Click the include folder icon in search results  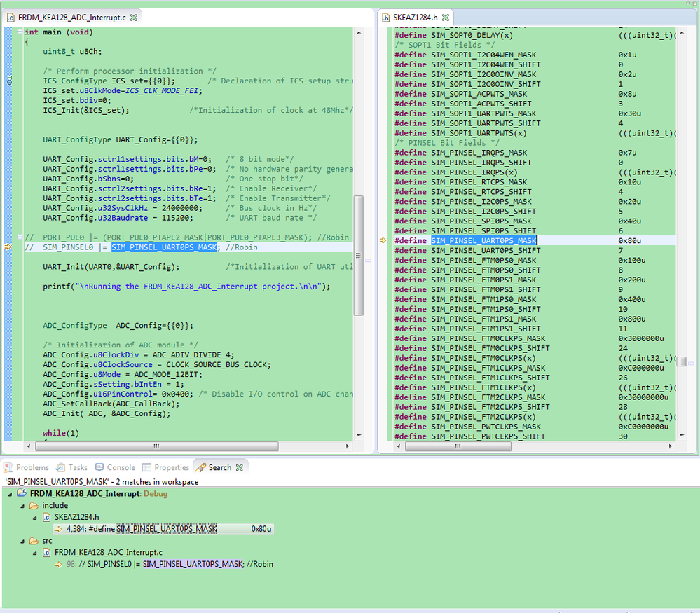[x=34, y=505]
